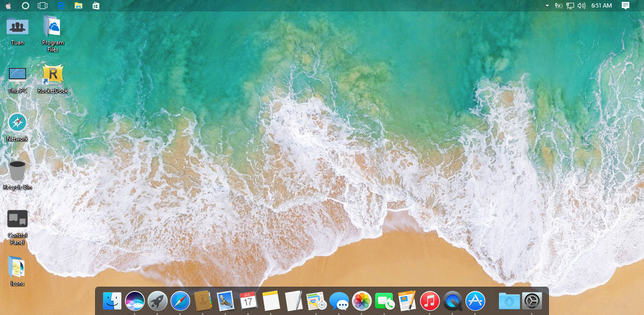Open Action Center notifications
Viewport: 644px width, 315px height.
click(626, 6)
